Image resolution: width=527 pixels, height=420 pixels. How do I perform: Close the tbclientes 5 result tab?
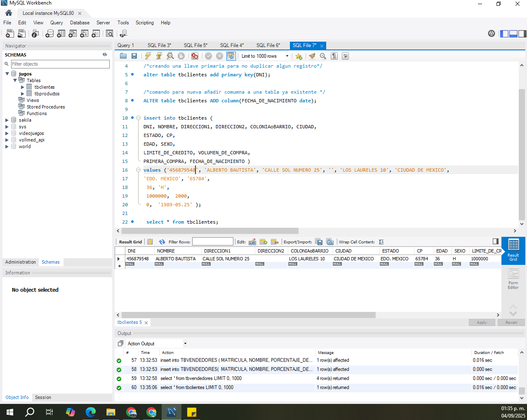click(x=146, y=323)
